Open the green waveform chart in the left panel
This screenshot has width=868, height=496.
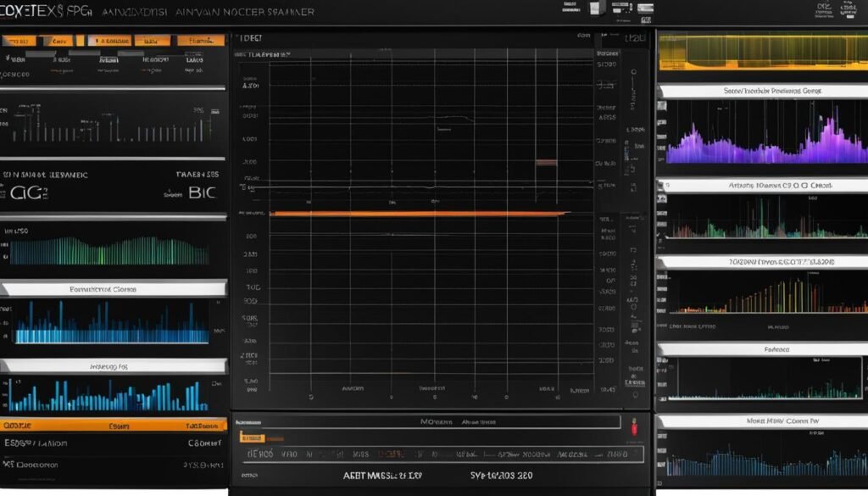108,251
